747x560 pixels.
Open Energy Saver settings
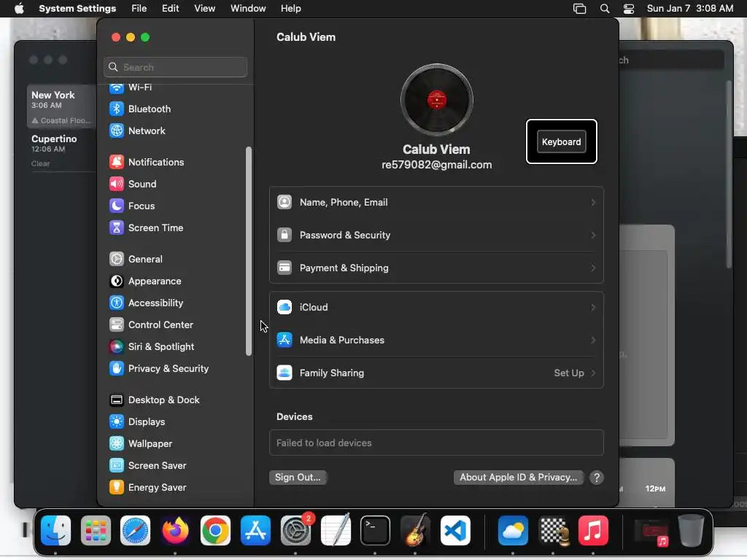pyautogui.click(x=147, y=488)
